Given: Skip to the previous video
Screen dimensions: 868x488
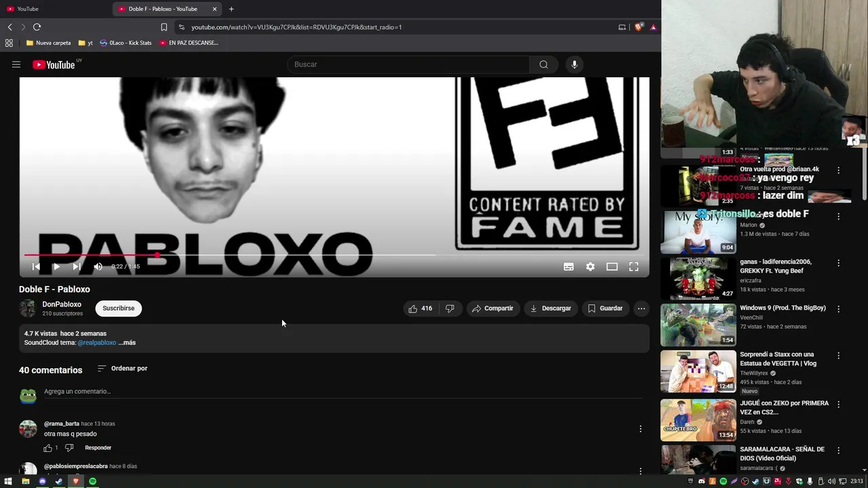Looking at the screenshot, I should tap(36, 267).
